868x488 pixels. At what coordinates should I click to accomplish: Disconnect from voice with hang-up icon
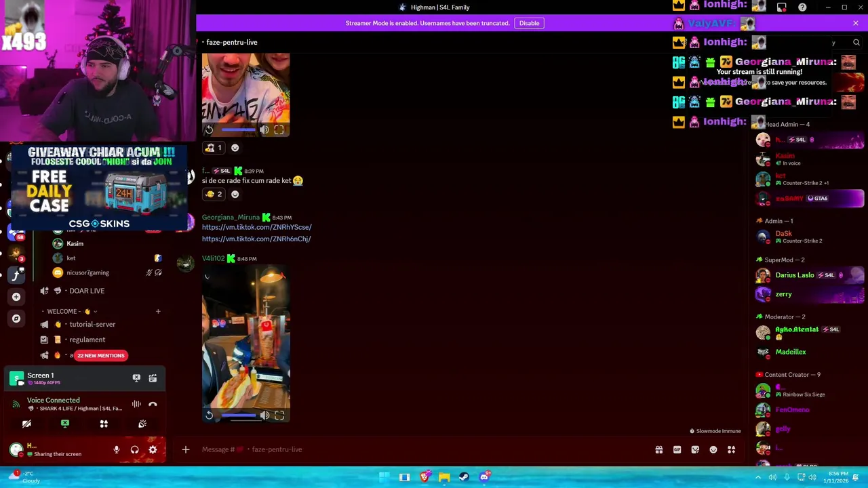pyautogui.click(x=153, y=404)
